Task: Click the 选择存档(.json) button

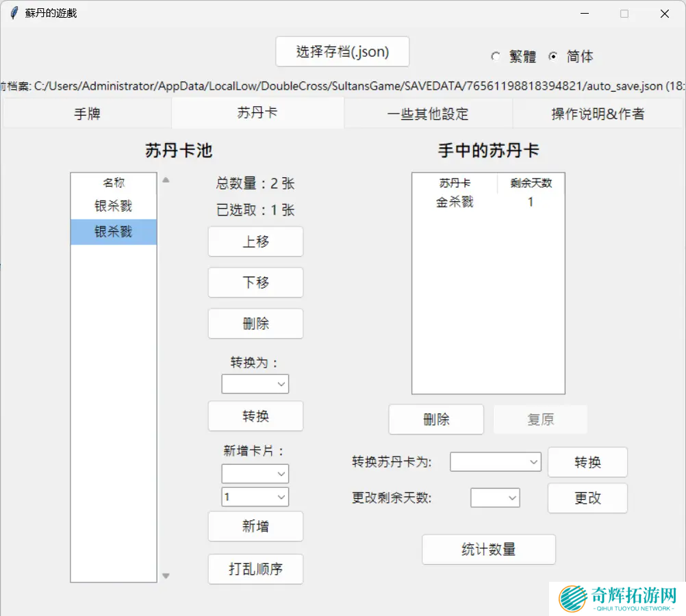Action: pos(342,52)
